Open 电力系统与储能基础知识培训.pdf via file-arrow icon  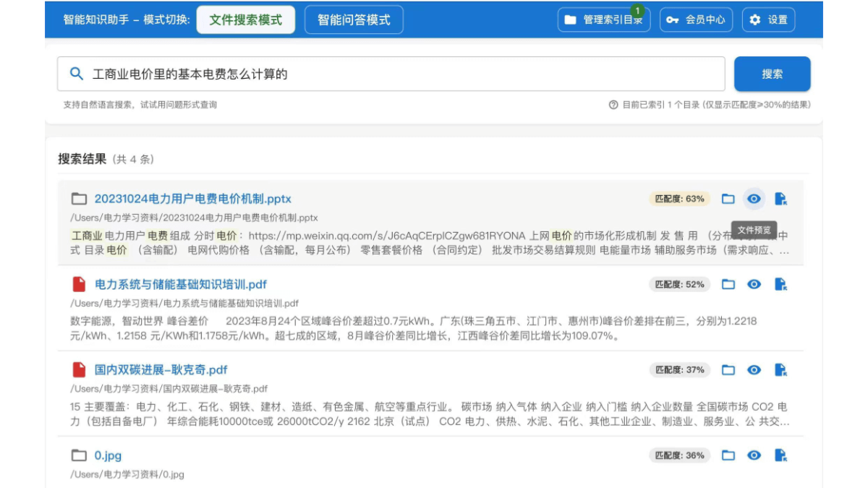coord(780,284)
